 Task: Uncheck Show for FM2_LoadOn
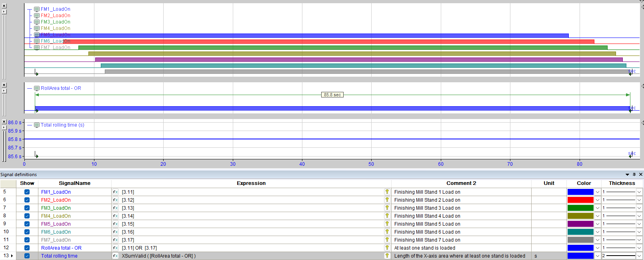(x=27, y=200)
